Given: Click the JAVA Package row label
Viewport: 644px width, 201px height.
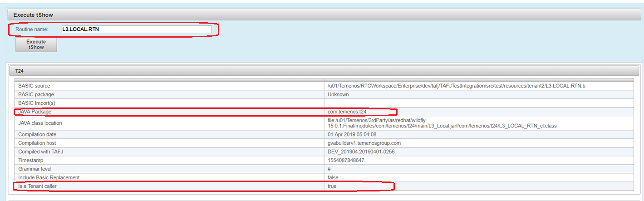Looking at the screenshot, I should (35, 112).
